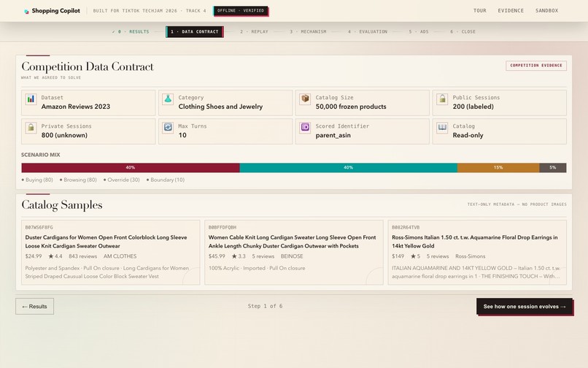Click the 50,000 frozen products value
This screenshot has height=368, width=588.
tap(351, 107)
